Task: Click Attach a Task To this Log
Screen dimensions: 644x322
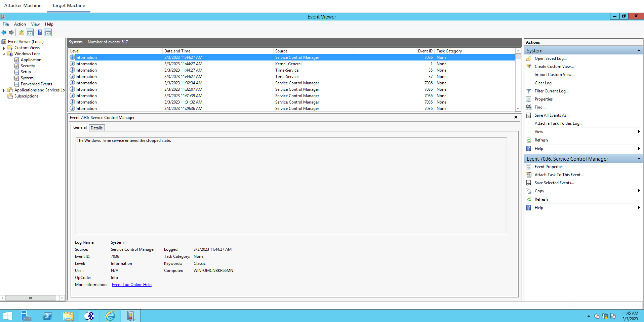Action: (x=559, y=123)
